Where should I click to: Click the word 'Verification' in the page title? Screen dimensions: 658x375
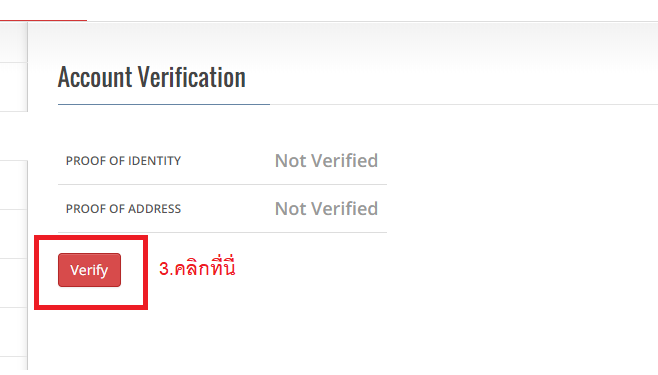pos(192,78)
